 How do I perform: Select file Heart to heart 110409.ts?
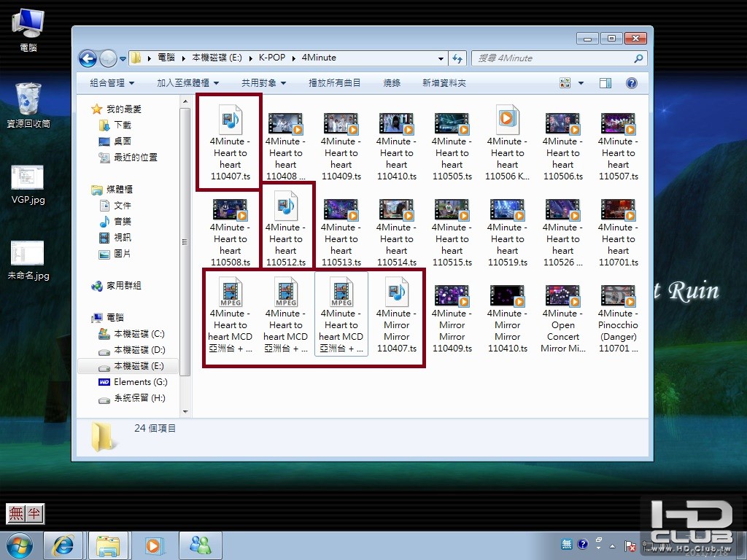pos(341,147)
